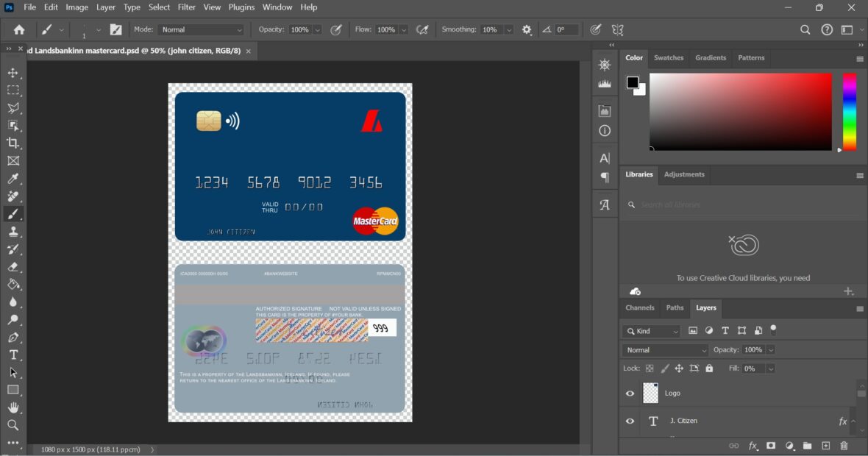868x456 pixels.
Task: Click in the color picker field
Action: [741, 112]
